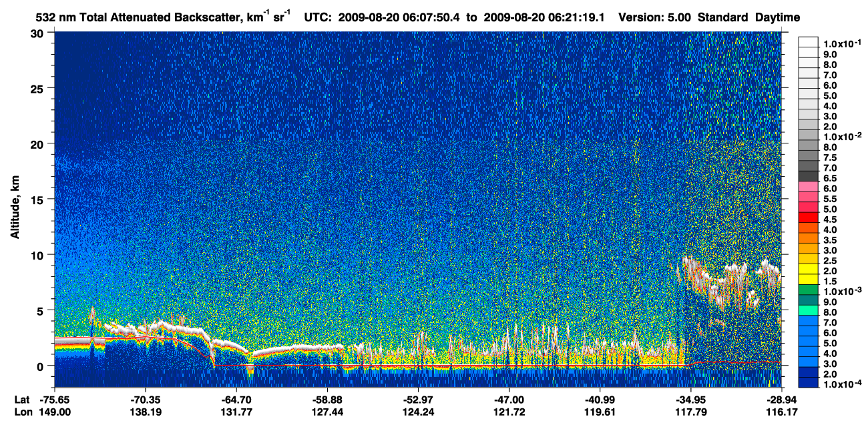Click the color bar label '1.0x10-2'
This screenshot has height=445, width=868.
point(841,136)
